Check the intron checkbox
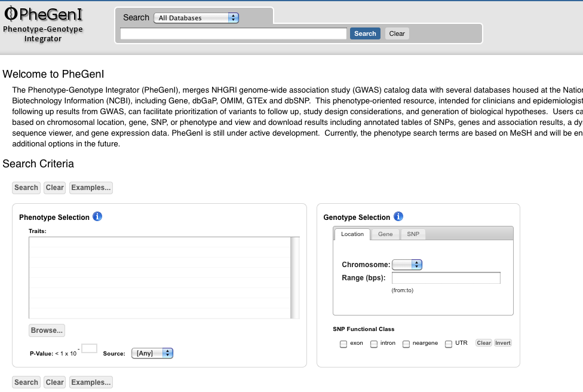The image size is (583, 392). point(374,344)
